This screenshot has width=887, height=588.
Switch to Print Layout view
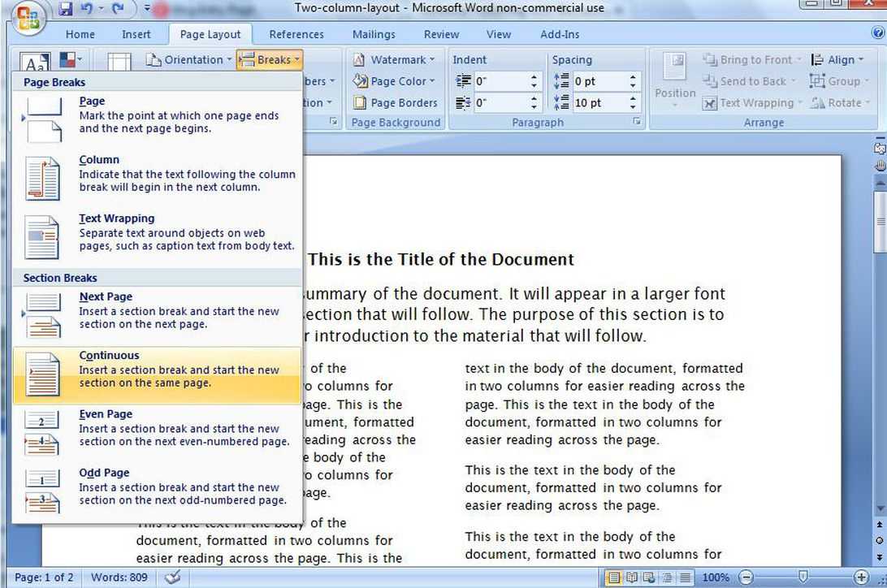coord(613,577)
